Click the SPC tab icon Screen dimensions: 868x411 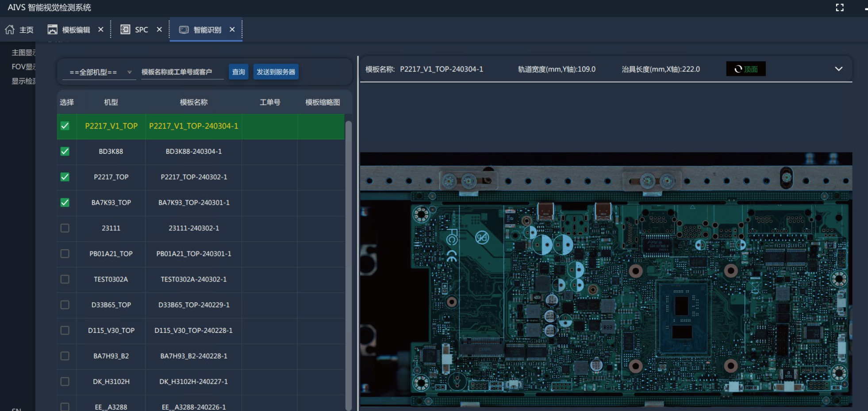click(x=125, y=30)
